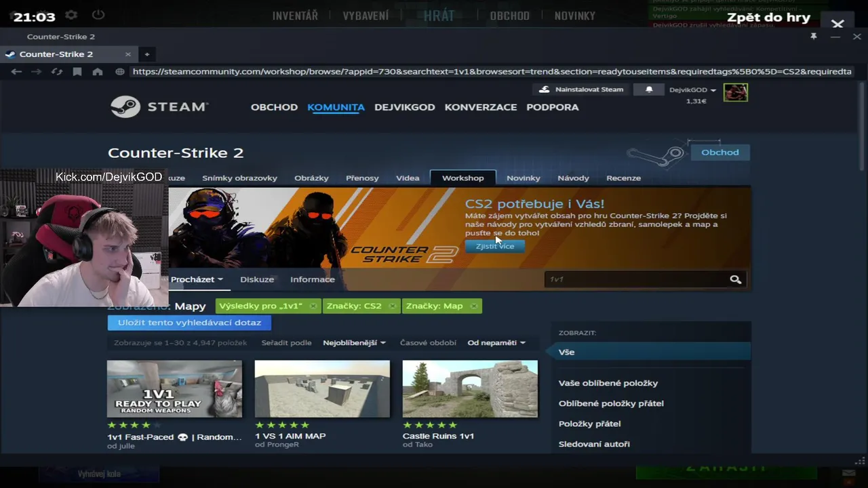Screen dimensions: 868x488
Task: Click the browser URL address bar
Action: pyautogui.click(x=492, y=71)
